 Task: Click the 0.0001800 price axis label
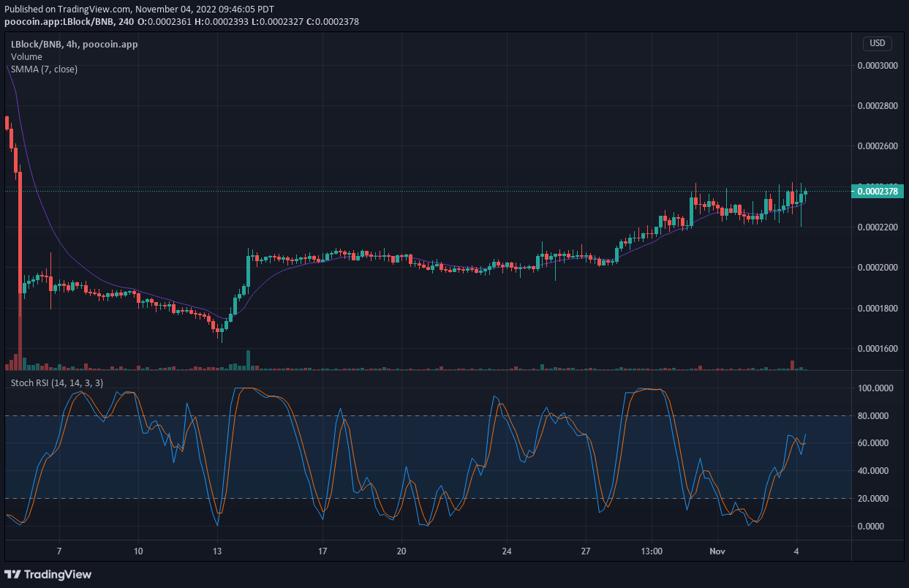tap(878, 308)
